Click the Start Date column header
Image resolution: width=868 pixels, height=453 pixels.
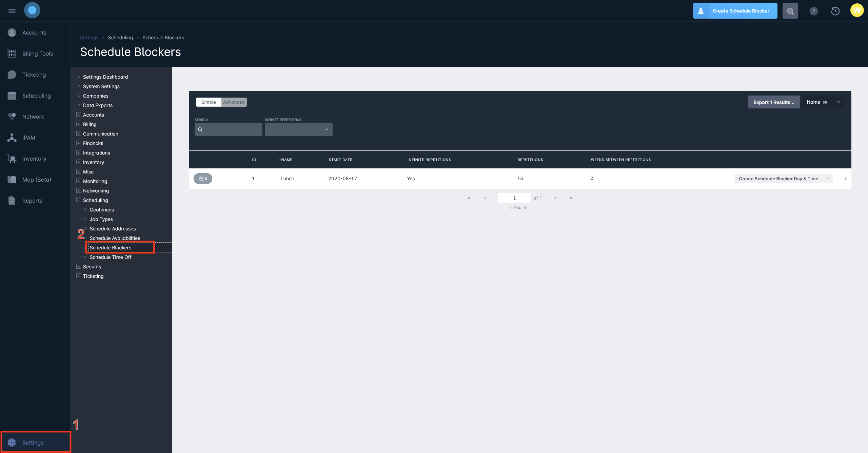[340, 160]
